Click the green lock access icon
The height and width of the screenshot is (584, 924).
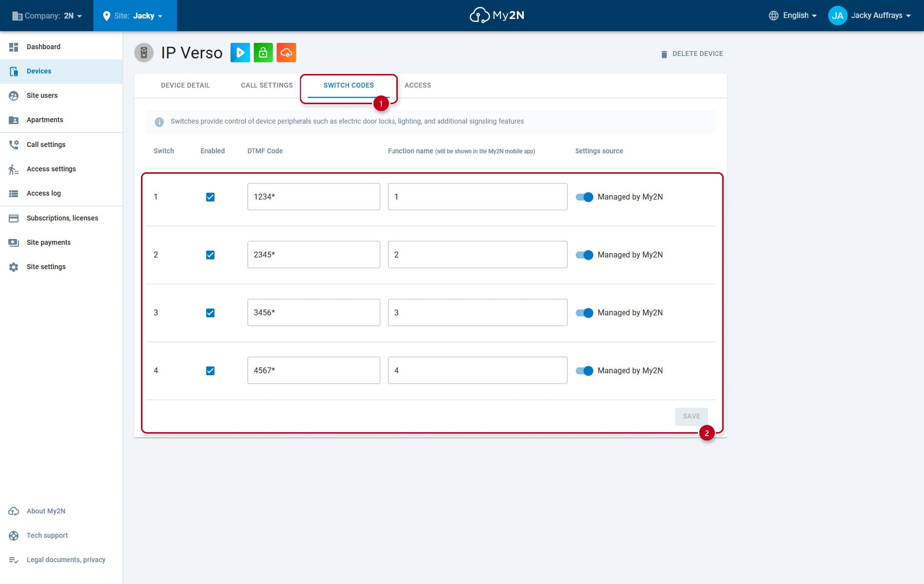263,53
